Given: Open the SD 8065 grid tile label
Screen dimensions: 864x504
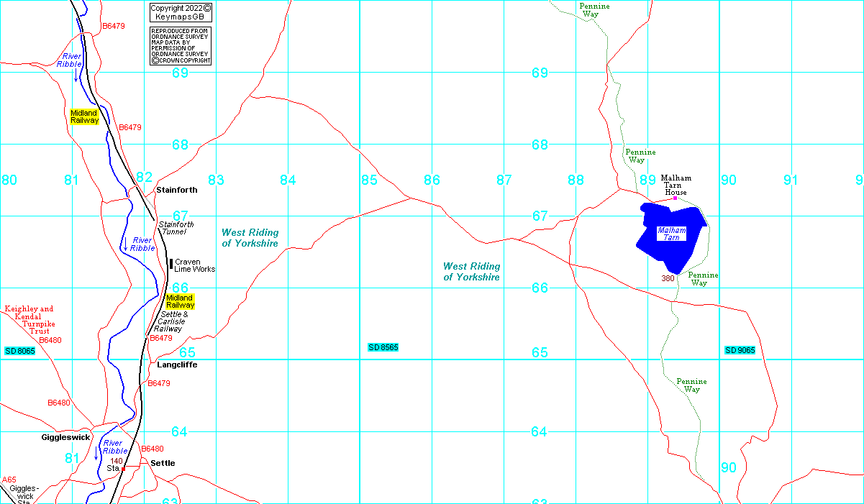Looking at the screenshot, I should 19,351.
